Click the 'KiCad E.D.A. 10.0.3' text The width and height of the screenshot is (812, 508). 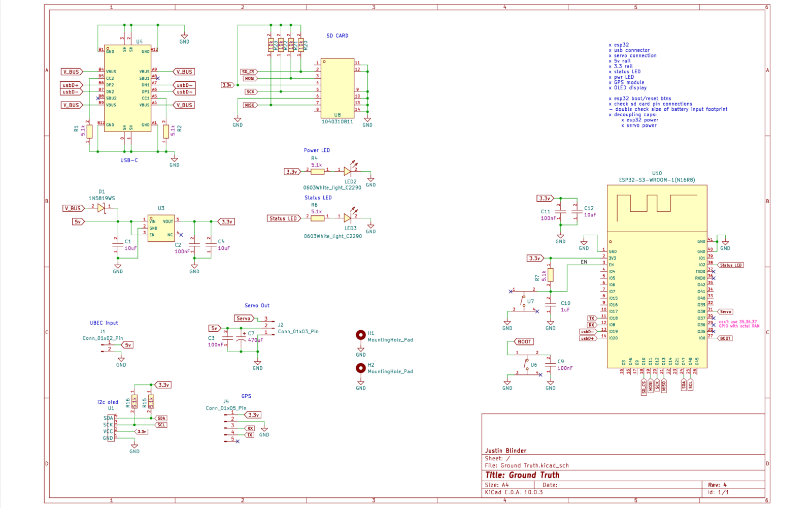coord(514,492)
